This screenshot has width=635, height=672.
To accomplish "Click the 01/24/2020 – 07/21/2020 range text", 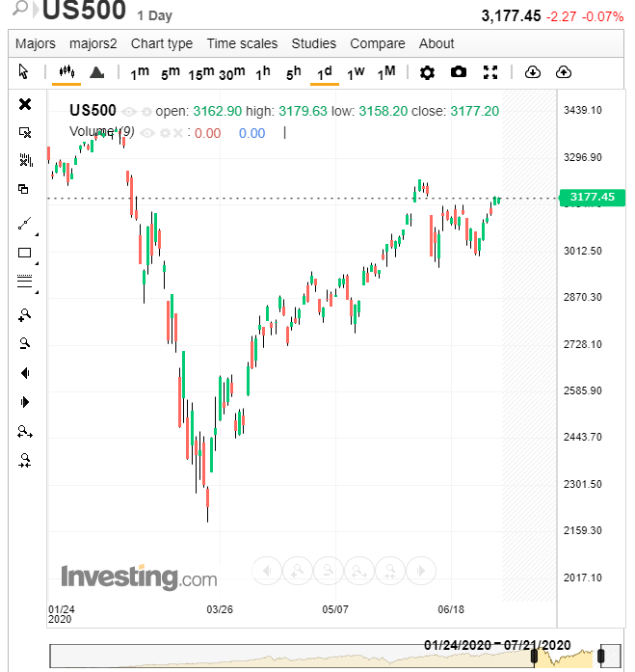I will 497,645.
